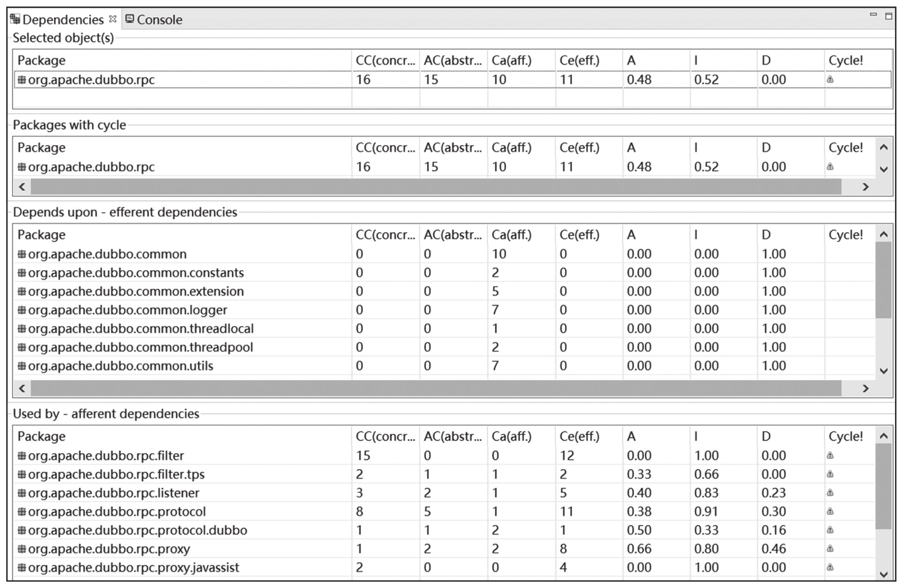The height and width of the screenshot is (588, 903).
Task: Click the Dependencies view tab icon
Action: 15,19
